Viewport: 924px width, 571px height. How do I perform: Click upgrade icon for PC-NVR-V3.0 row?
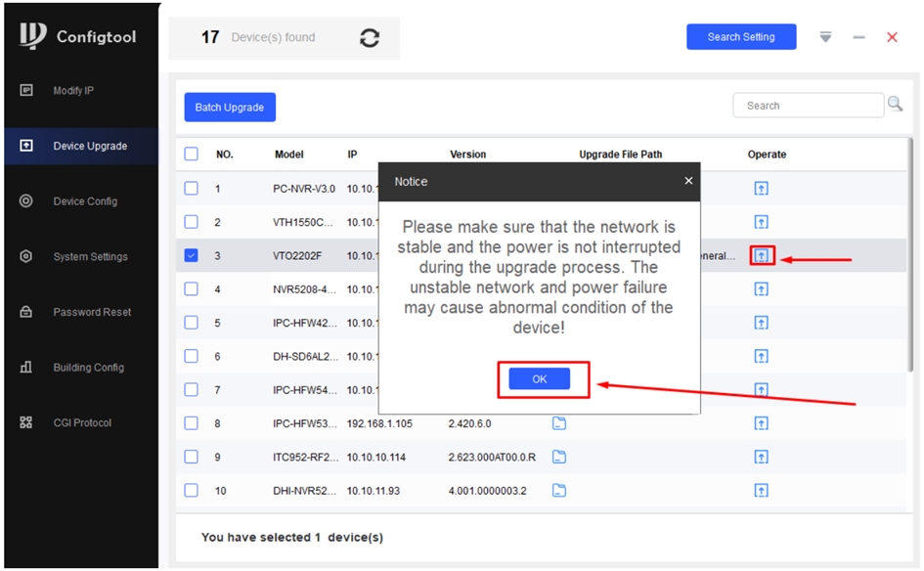(x=762, y=189)
